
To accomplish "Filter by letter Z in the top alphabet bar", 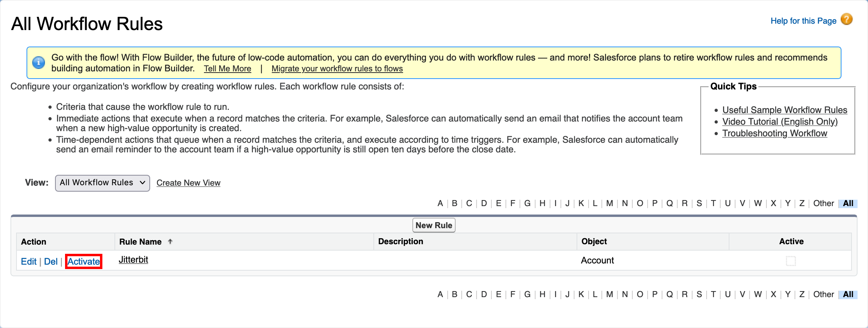I will [802, 203].
